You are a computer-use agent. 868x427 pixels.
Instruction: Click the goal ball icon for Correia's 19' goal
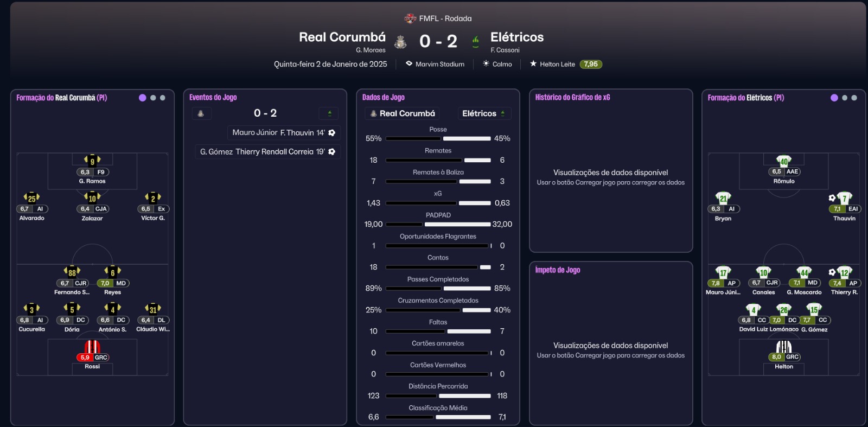click(x=332, y=152)
